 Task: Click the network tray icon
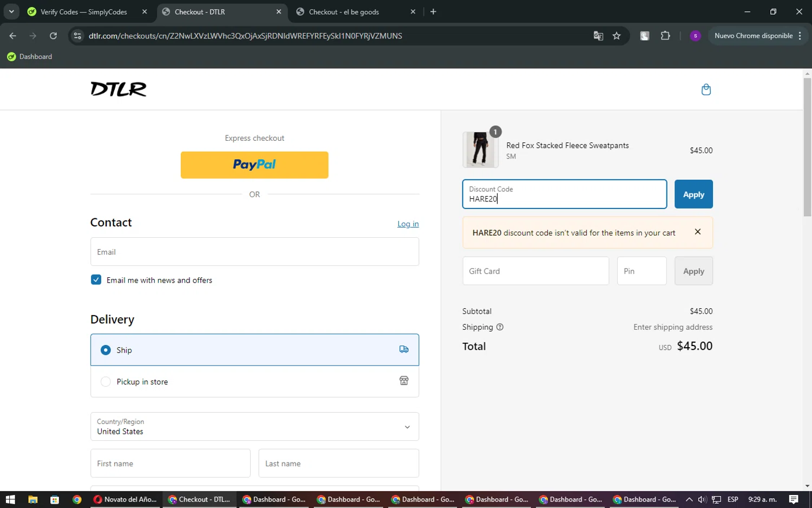pos(716,499)
